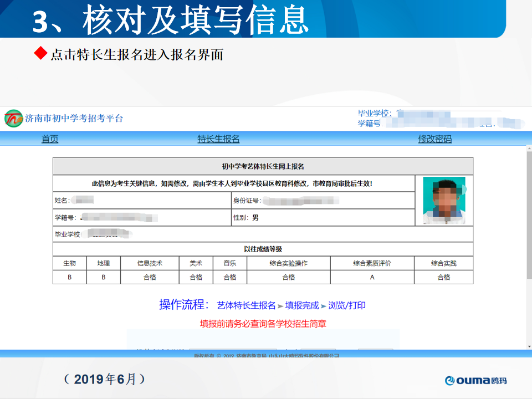Go to the 特长生报名 navigation link
Image resolution: width=532 pixels, height=399 pixels.
218,139
